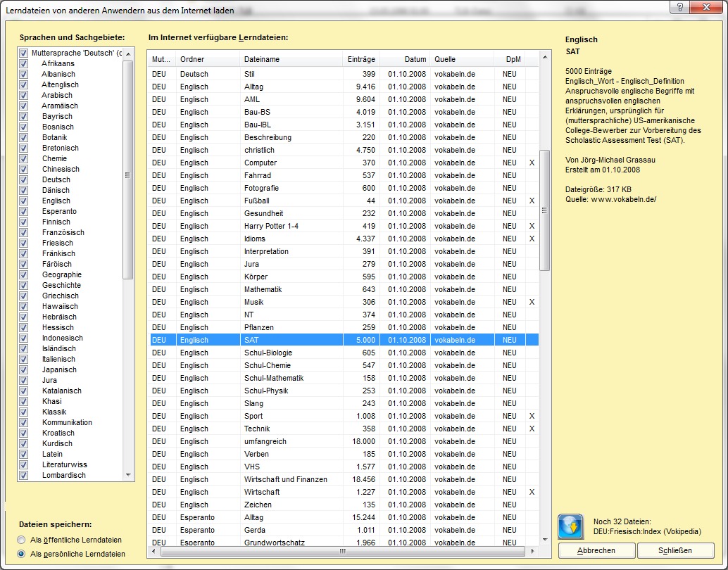Click the help question mark button
This screenshot has height=570, width=728.
pos(679,8)
